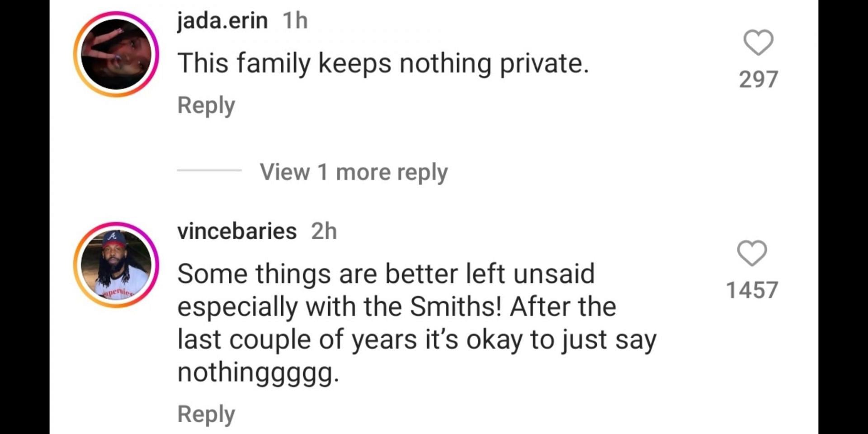
Task: Show who liked via 297 count
Action: (758, 79)
